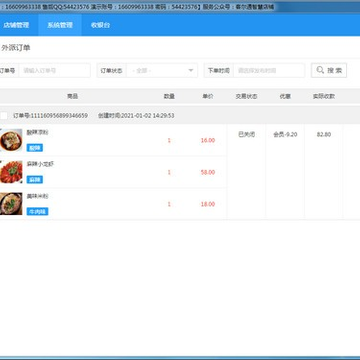Click the blue tag under the 58.00 dish

click(35, 180)
